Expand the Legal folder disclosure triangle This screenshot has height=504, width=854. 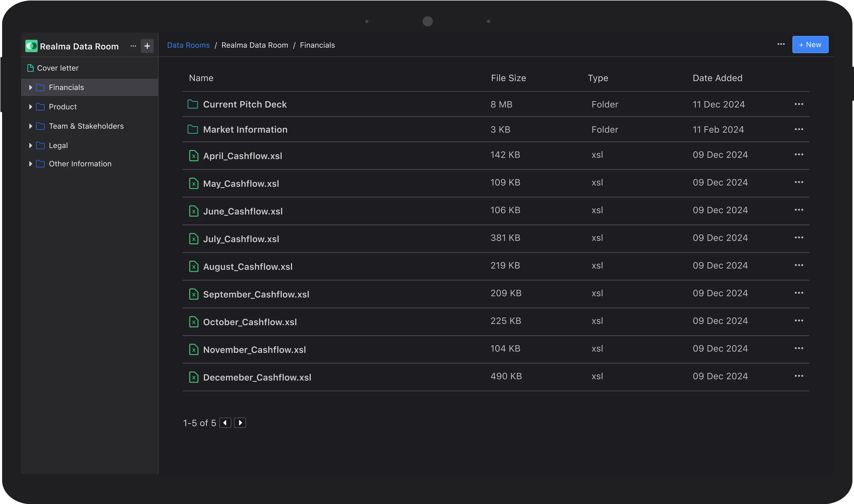click(x=30, y=146)
